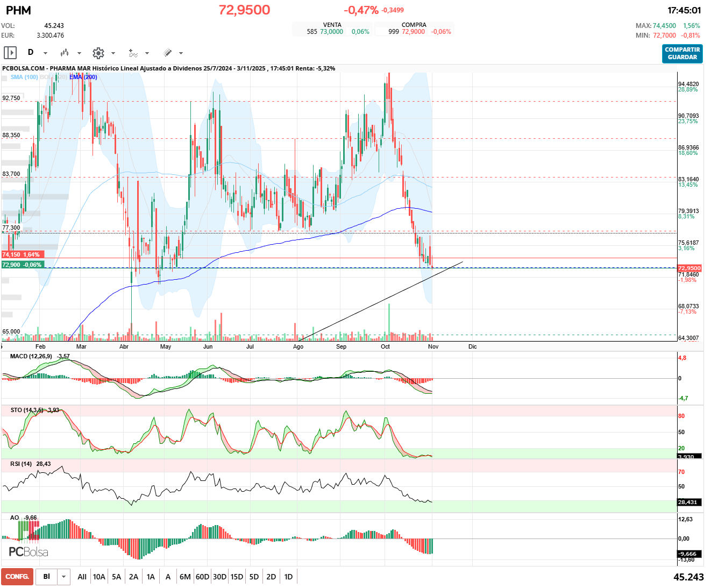Toggle SMA (100) indicator visibility
The width and height of the screenshot is (711, 588).
[x=24, y=77]
